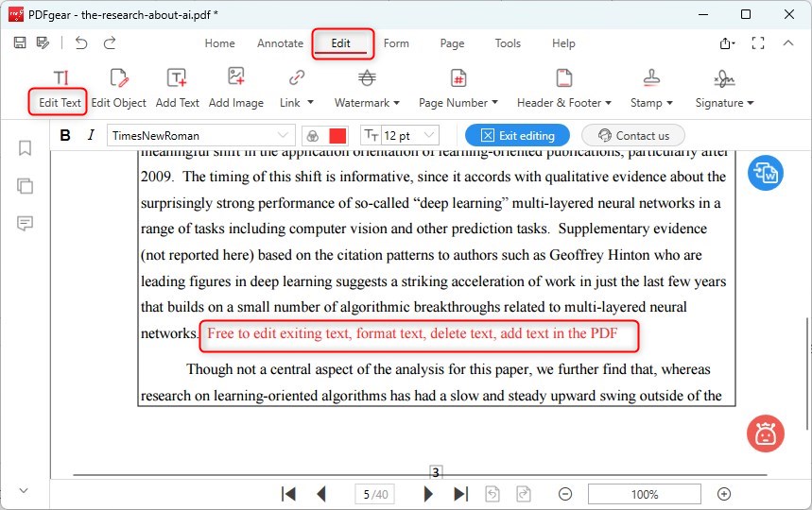Jump to the last page
The height and width of the screenshot is (510, 812).
[461, 494]
